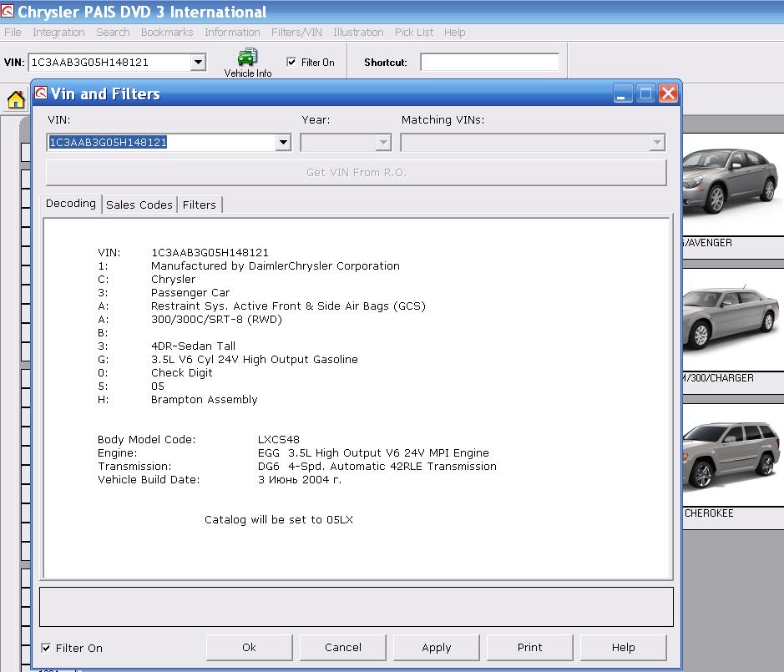This screenshot has width=784, height=672.
Task: Click the body model code LXCS48
Action: [x=279, y=439]
